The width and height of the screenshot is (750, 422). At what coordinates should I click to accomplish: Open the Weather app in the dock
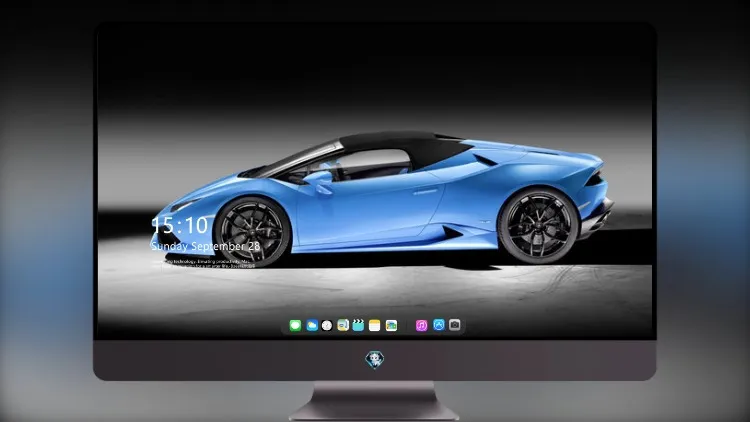click(312, 326)
